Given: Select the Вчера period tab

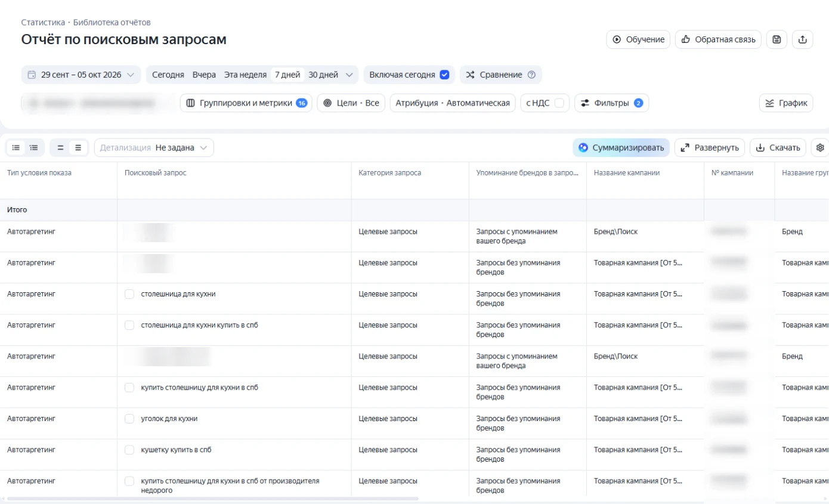Looking at the screenshot, I should (204, 75).
